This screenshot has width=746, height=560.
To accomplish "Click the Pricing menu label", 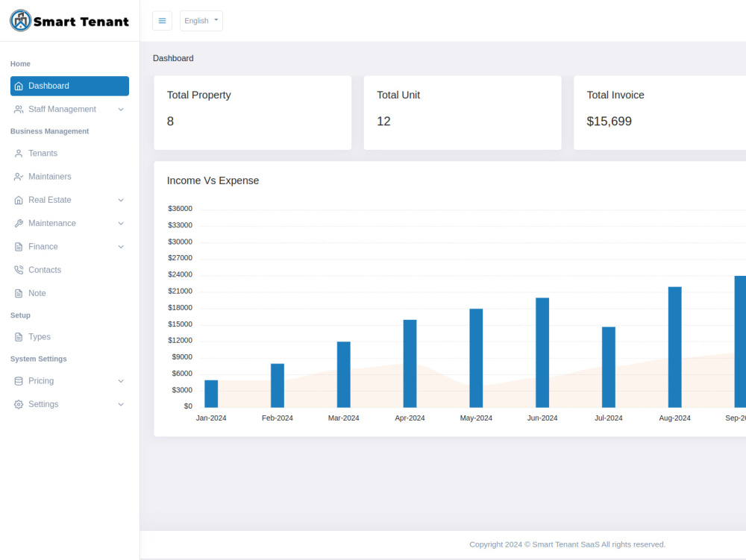I will tap(41, 381).
